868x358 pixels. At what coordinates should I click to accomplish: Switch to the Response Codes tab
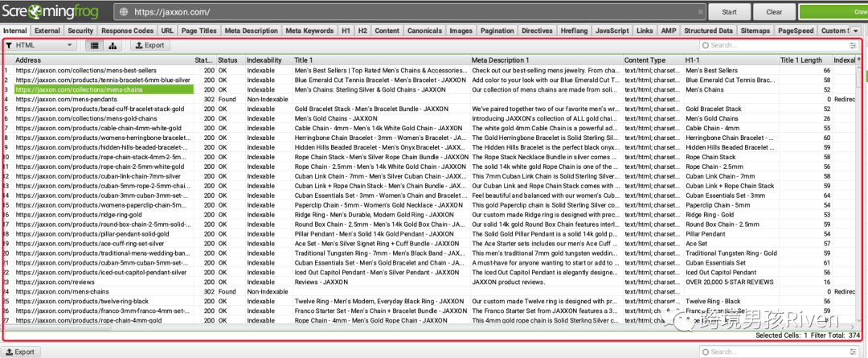(x=127, y=31)
